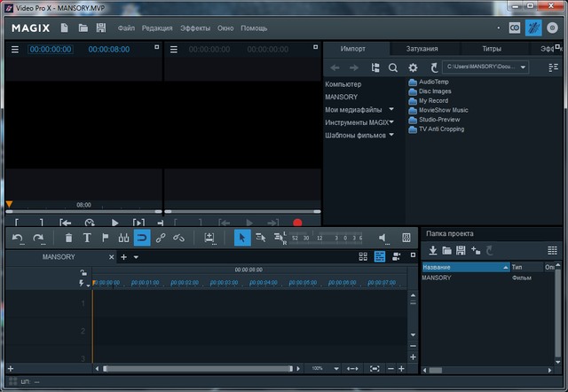Select MANSORY in the sidebar

coord(341,97)
